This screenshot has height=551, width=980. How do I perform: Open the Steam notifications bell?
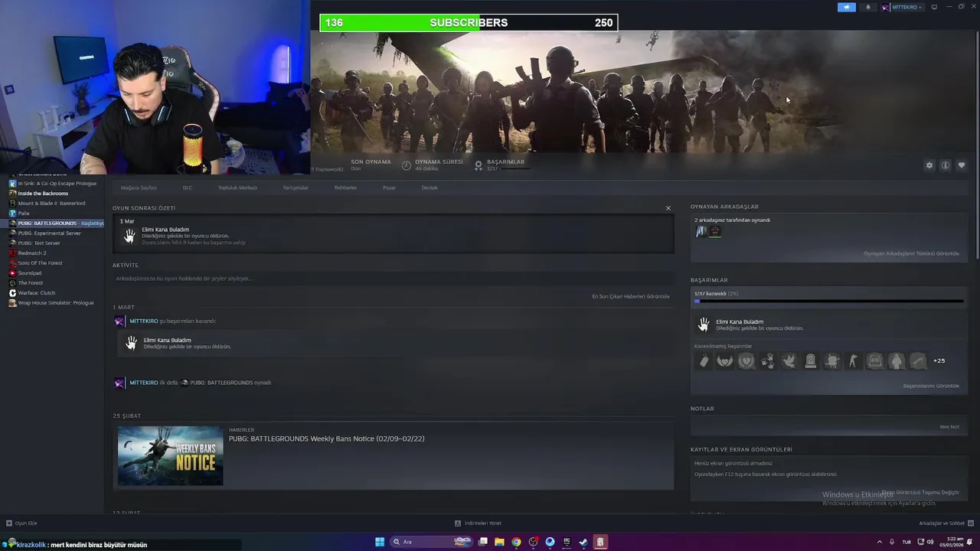(x=868, y=7)
